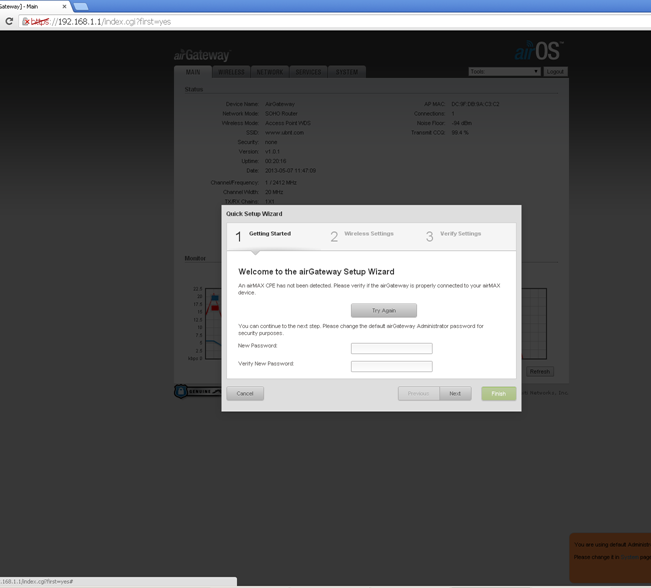Click the Refresh button under the monitor graph

coord(540,371)
